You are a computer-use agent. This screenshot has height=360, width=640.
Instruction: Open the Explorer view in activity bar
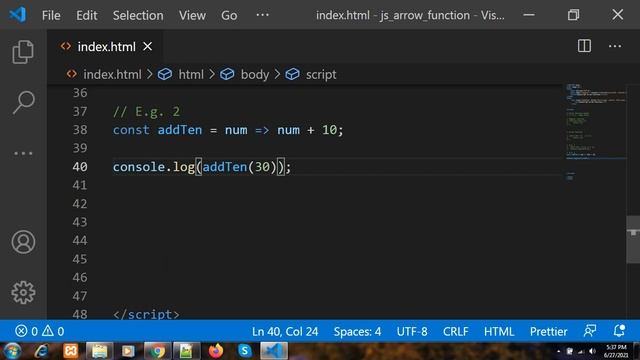click(23, 52)
